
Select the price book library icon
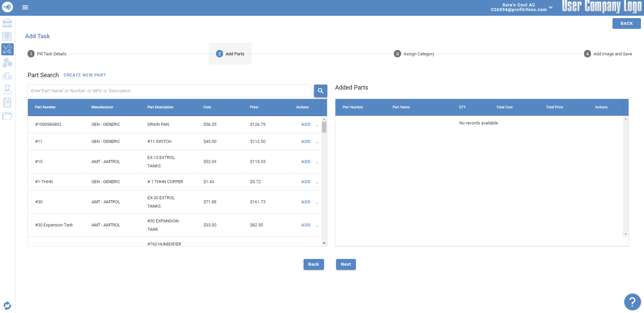click(x=7, y=36)
